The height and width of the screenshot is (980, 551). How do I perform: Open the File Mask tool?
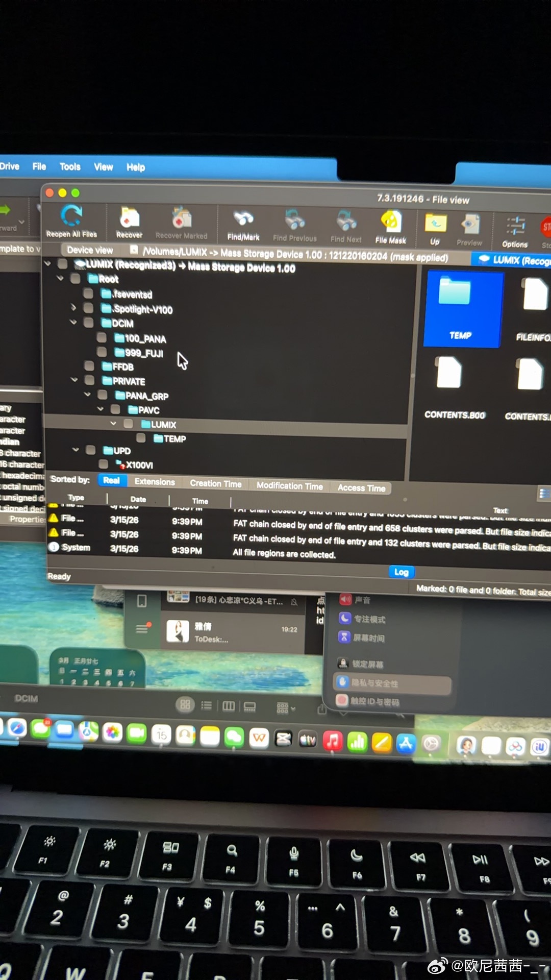391,228
